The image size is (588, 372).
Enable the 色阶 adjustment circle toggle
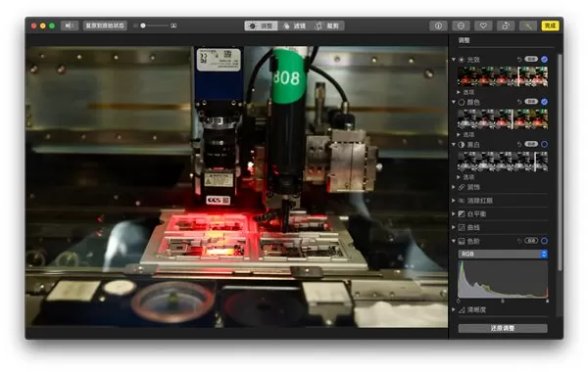point(545,241)
